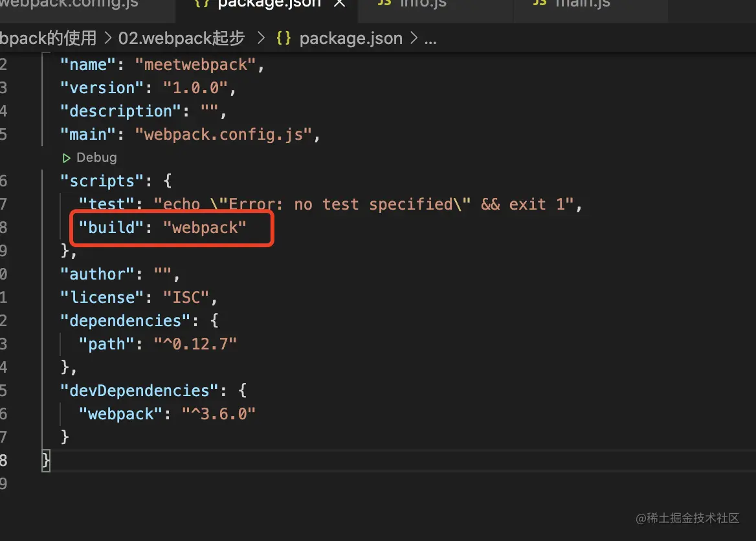Click the curly braces icon in breadcrumb

click(283, 38)
